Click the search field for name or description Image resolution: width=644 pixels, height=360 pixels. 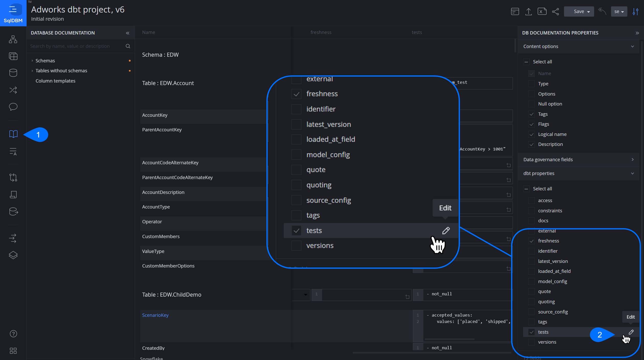(x=77, y=46)
